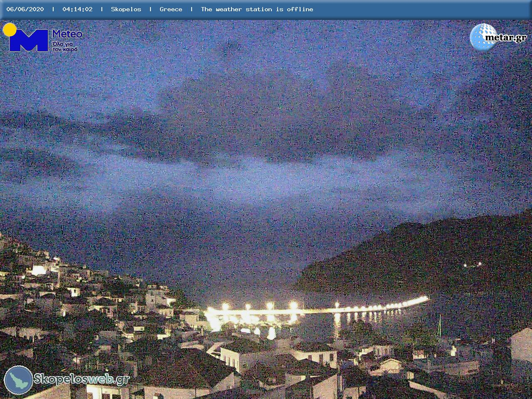Click the Skopelos island round icon
Image resolution: width=532 pixels, height=399 pixels.
[18, 380]
